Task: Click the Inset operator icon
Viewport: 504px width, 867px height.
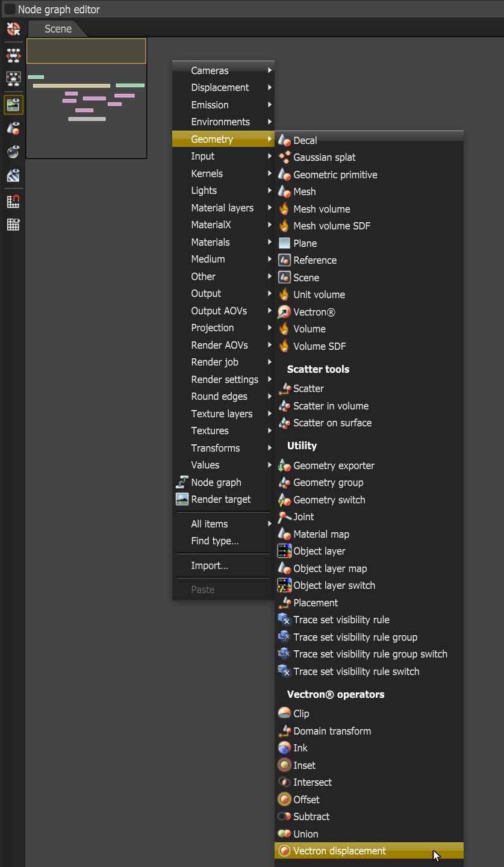Action: 284,765
